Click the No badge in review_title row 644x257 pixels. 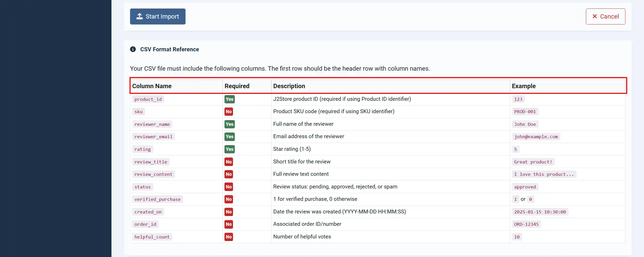(x=229, y=162)
